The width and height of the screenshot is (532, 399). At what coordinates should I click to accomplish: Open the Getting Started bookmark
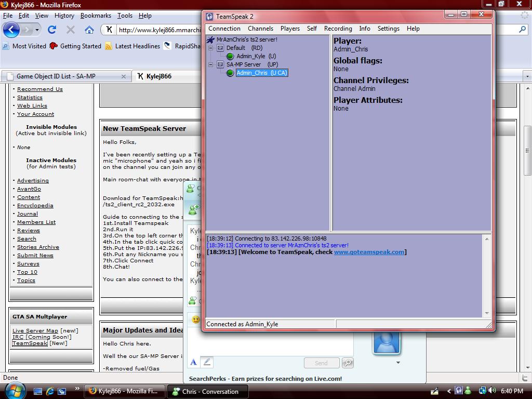pyautogui.click(x=75, y=46)
